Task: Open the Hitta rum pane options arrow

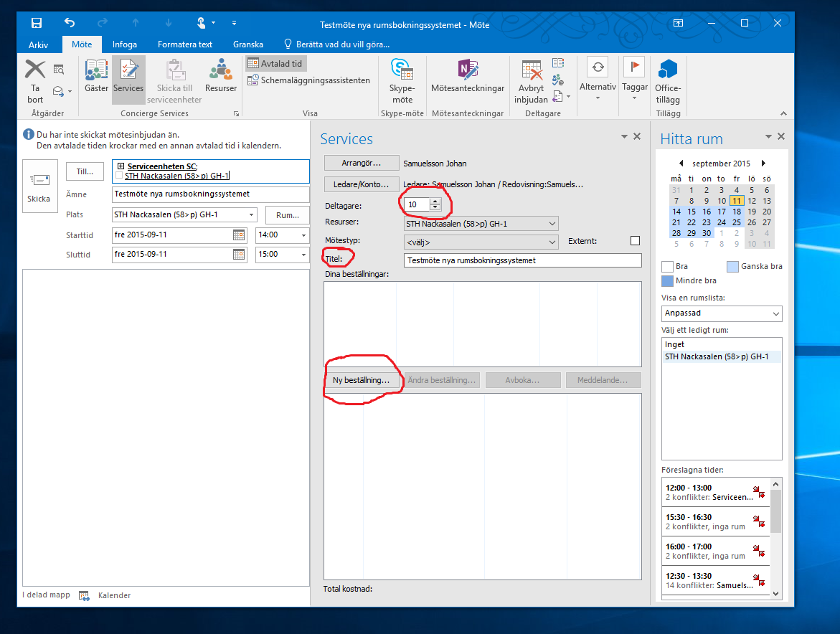Action: [768, 136]
